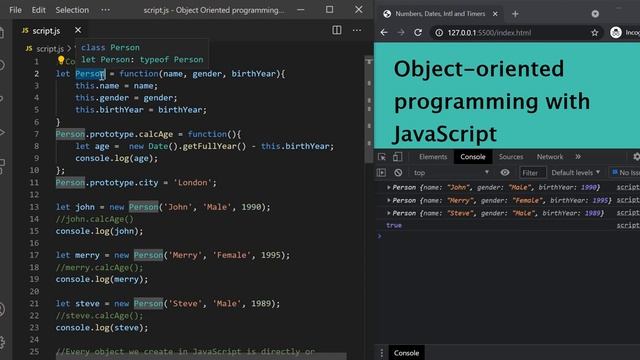Close the 'Numbers, Dates, Intl and Timers' browser tab
The image size is (640, 360).
pos(495,14)
